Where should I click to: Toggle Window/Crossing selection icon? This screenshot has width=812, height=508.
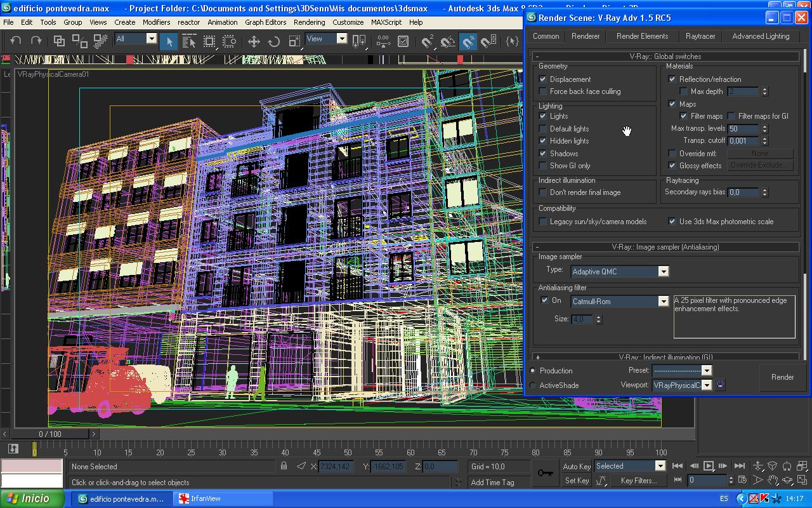click(x=230, y=42)
